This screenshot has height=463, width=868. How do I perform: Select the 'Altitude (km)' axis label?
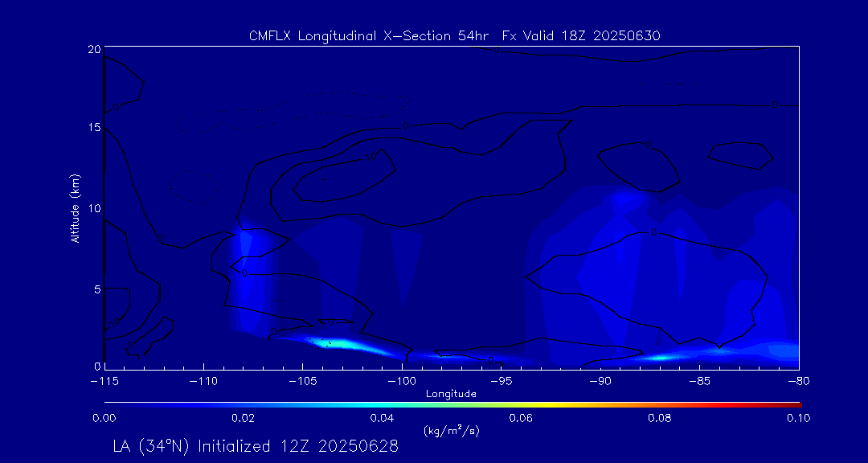click(x=75, y=208)
